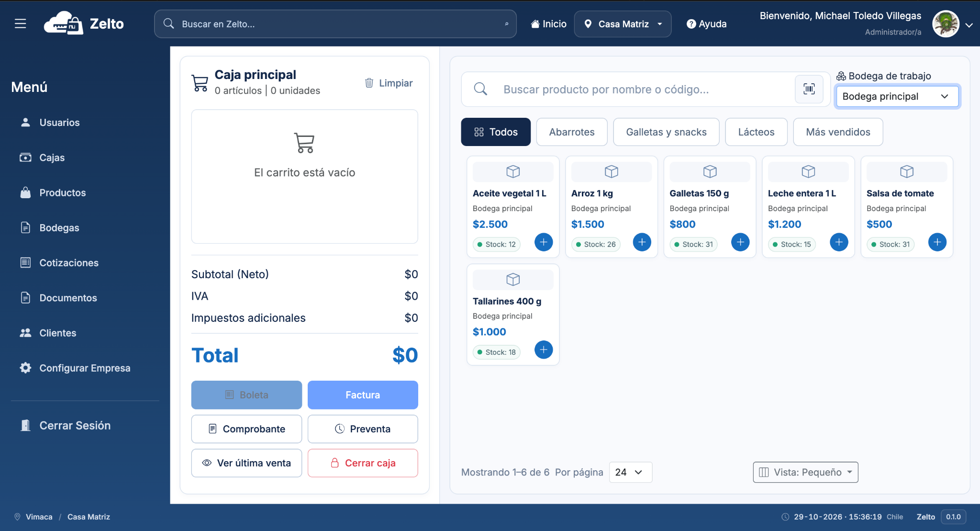Open the Bodega principal warehouse dropdown
The width and height of the screenshot is (980, 531).
pyautogui.click(x=897, y=96)
